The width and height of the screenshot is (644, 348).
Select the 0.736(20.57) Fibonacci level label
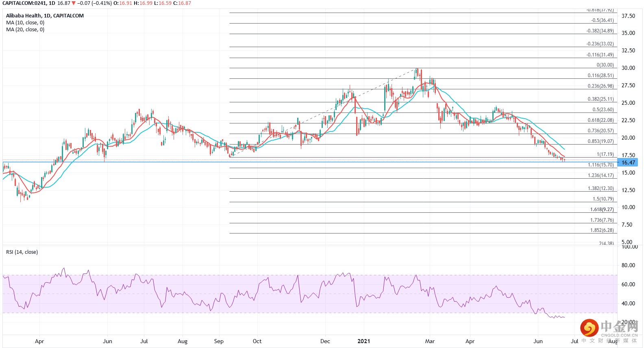pyautogui.click(x=600, y=131)
